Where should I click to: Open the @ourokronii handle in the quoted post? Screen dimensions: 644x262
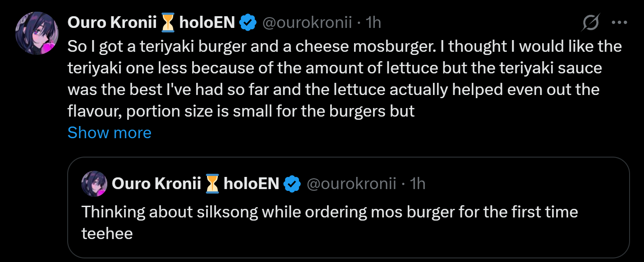351,184
